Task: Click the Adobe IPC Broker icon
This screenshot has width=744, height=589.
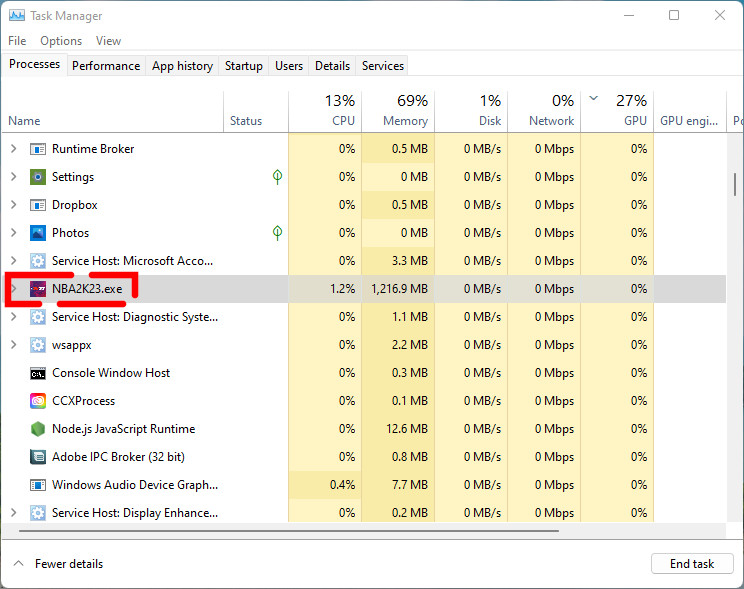Action: click(38, 457)
